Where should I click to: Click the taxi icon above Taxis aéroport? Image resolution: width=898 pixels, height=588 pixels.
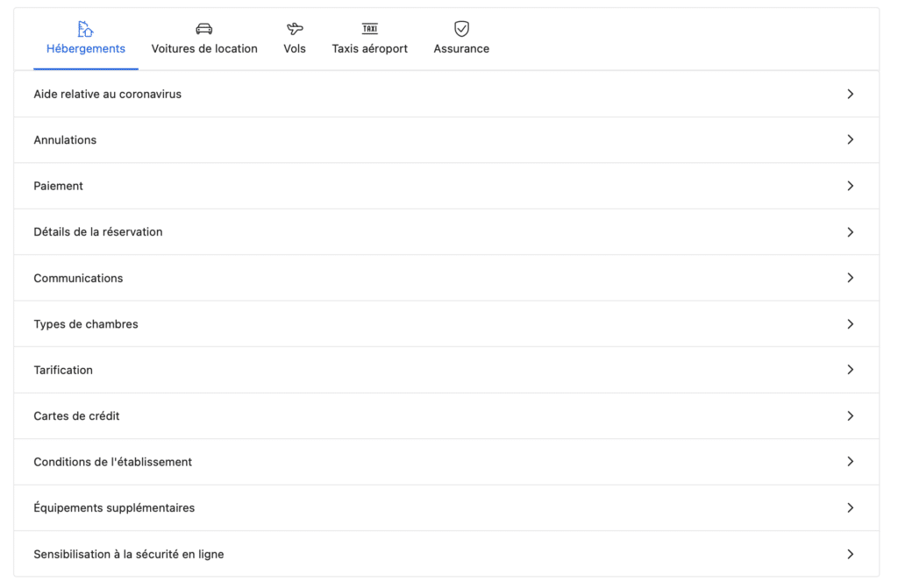(370, 29)
